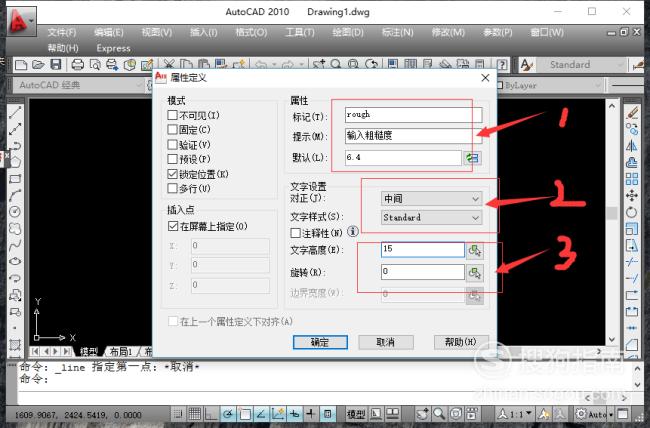The width and height of the screenshot is (650, 428).
Task: Click the command line scroll-down arrow
Action: click(x=638, y=384)
